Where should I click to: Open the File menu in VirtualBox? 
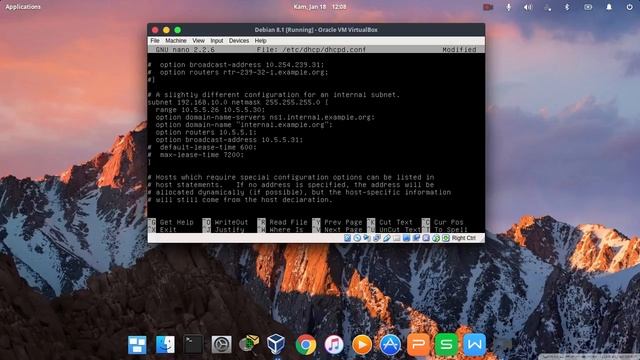click(x=155, y=41)
